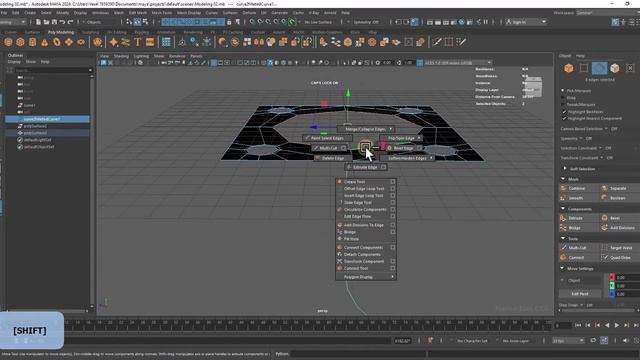Screen dimensions: 640x360
Task: Click the Smooth icon in Modeling Toolkit
Action: (x=563, y=198)
